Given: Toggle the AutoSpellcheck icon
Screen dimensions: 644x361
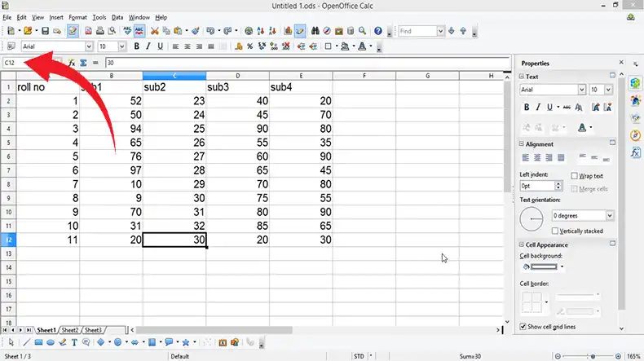Looking at the screenshot, I should point(139,31).
